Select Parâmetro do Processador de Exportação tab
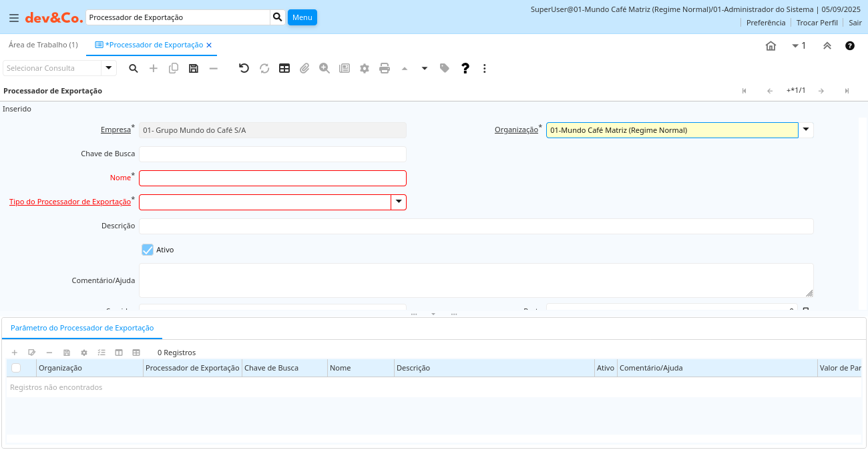 click(x=82, y=328)
